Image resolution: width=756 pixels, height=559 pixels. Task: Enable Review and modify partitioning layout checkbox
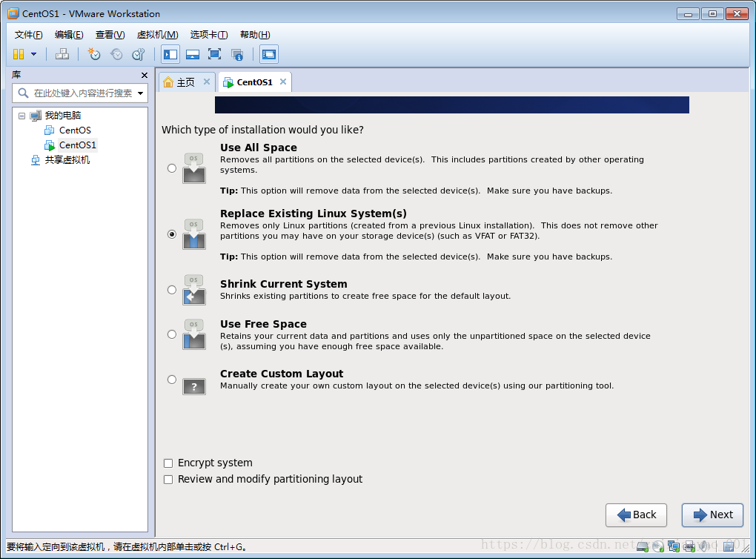pyautogui.click(x=168, y=480)
